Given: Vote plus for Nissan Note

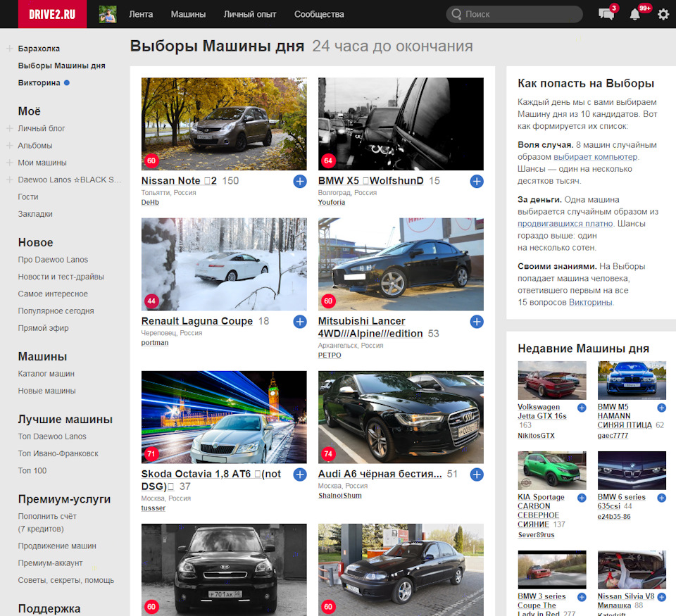Looking at the screenshot, I should tap(300, 182).
